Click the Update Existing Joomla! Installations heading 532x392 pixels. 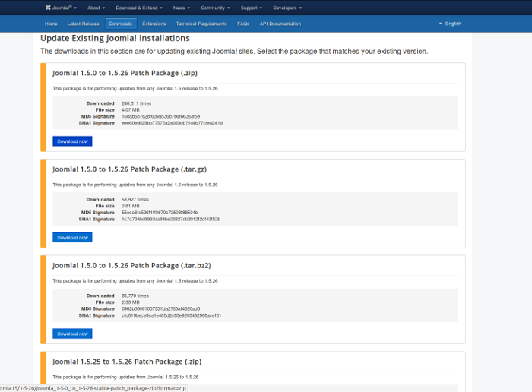[115, 38]
